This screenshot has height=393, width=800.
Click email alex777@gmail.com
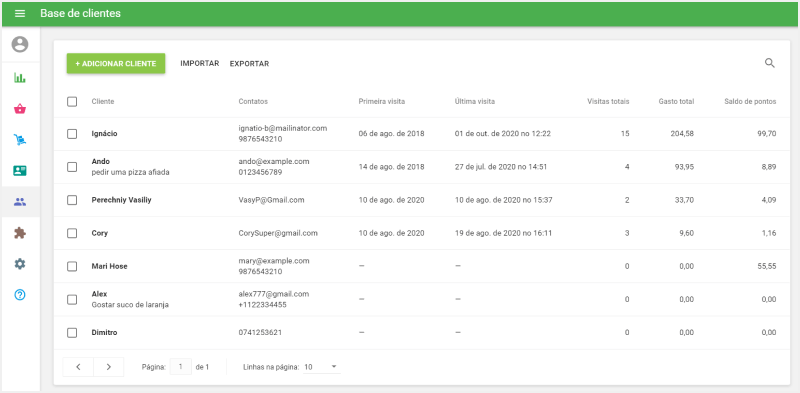click(274, 294)
